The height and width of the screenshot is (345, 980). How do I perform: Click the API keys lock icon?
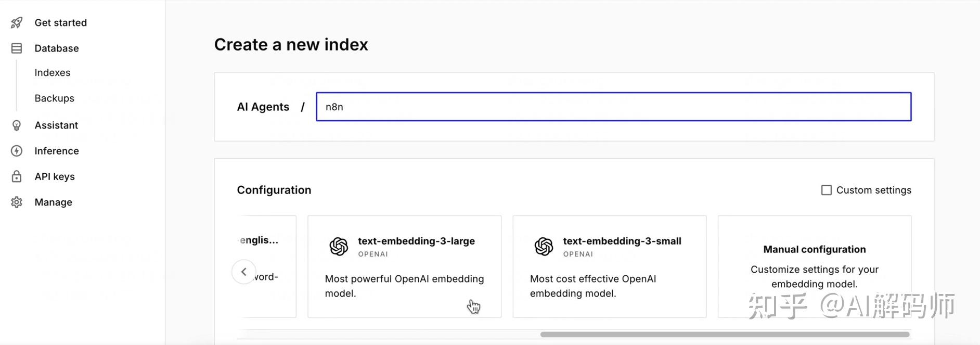point(17,176)
